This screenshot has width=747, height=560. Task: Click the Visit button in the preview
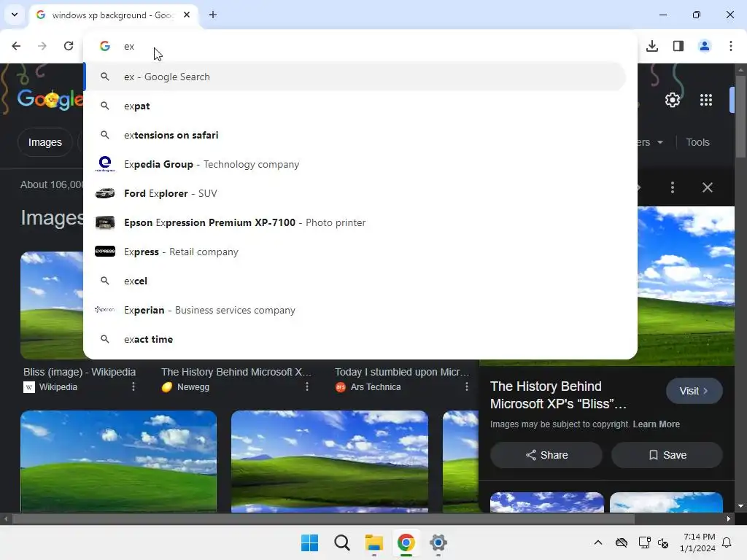coord(694,391)
